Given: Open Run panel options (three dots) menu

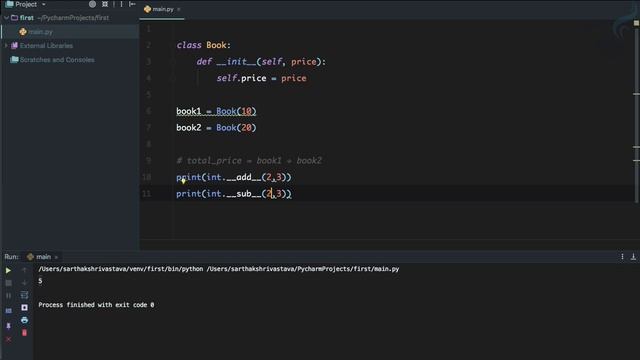Looking at the screenshot, I should coord(622,256).
